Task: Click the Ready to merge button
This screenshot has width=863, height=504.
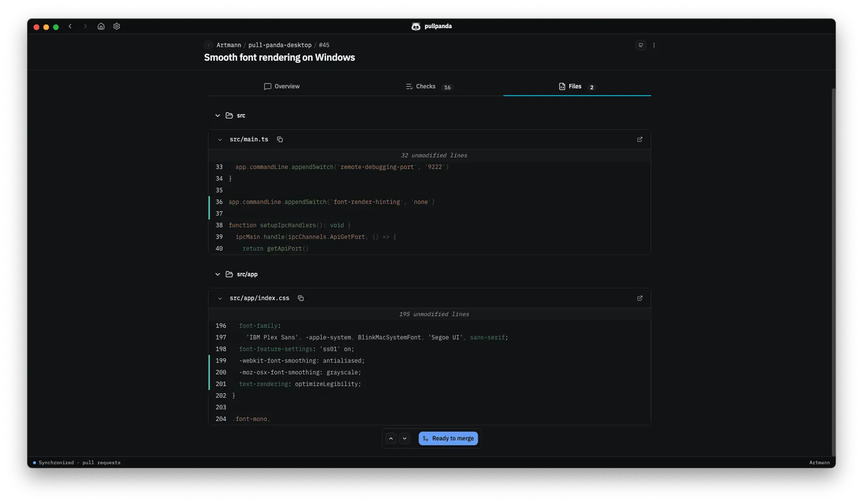Action: point(449,438)
